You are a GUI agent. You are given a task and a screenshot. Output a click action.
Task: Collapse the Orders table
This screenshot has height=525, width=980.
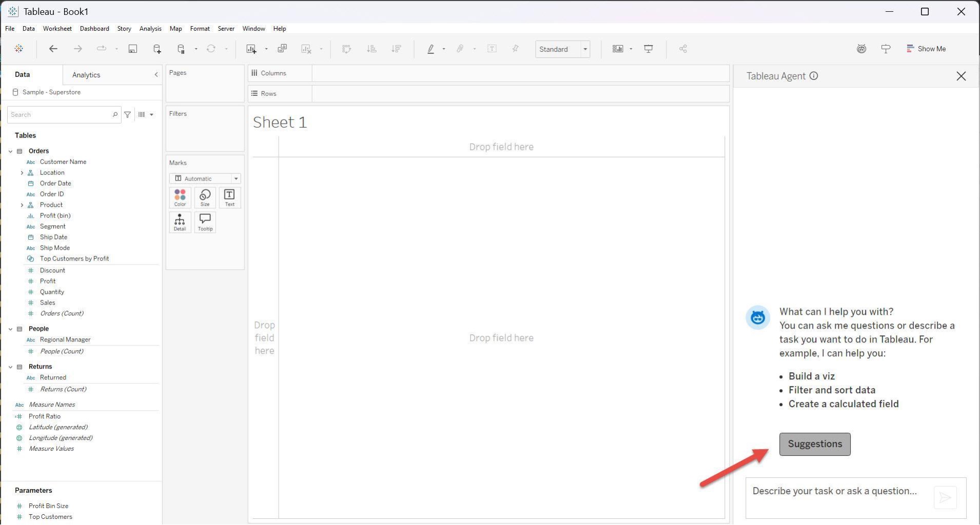click(10, 151)
